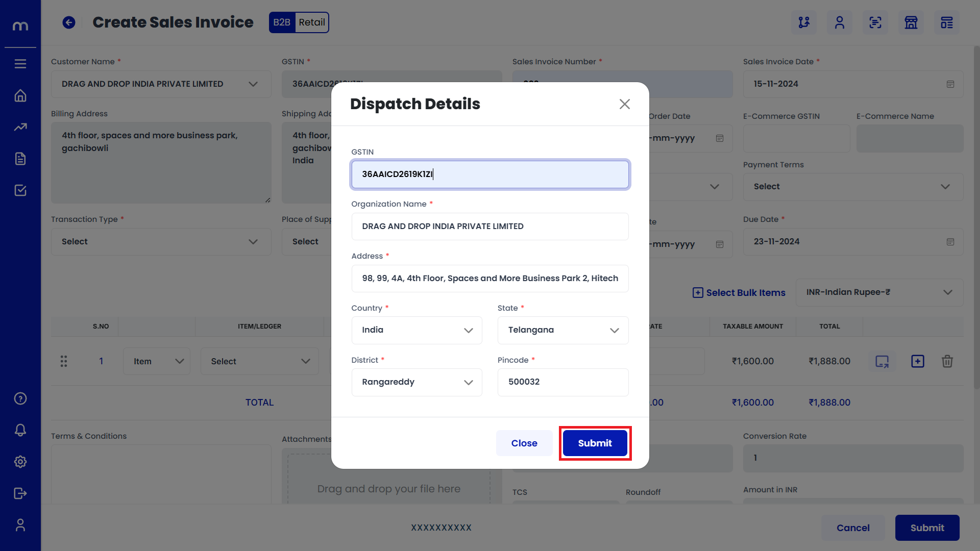Click the TAXABLE AMOUNT column header
This screenshot has width=980, height=551.
(x=753, y=327)
